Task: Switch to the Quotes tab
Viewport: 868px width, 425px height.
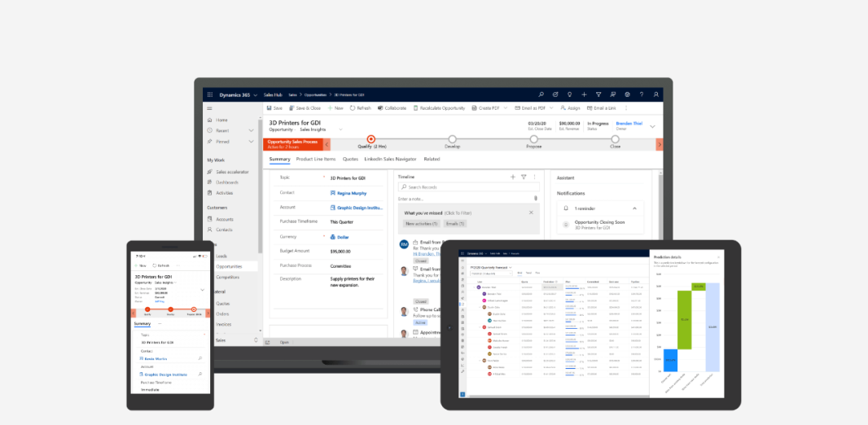Action: [350, 160]
